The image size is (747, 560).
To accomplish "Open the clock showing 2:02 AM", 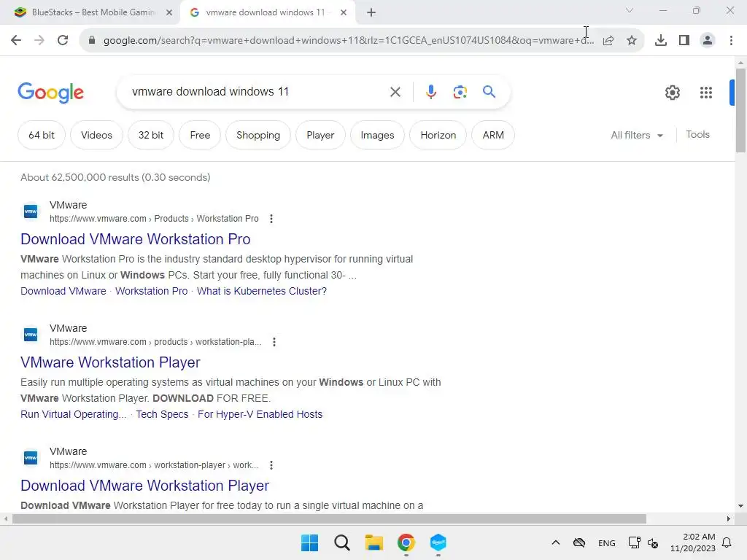I will [x=693, y=542].
